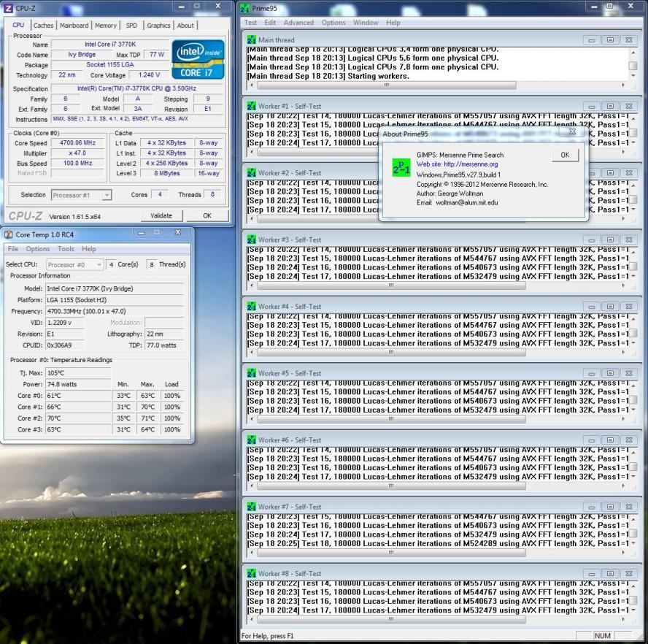The width and height of the screenshot is (648, 644).
Task: Click the Prime95 title bar icon
Action: click(x=245, y=8)
